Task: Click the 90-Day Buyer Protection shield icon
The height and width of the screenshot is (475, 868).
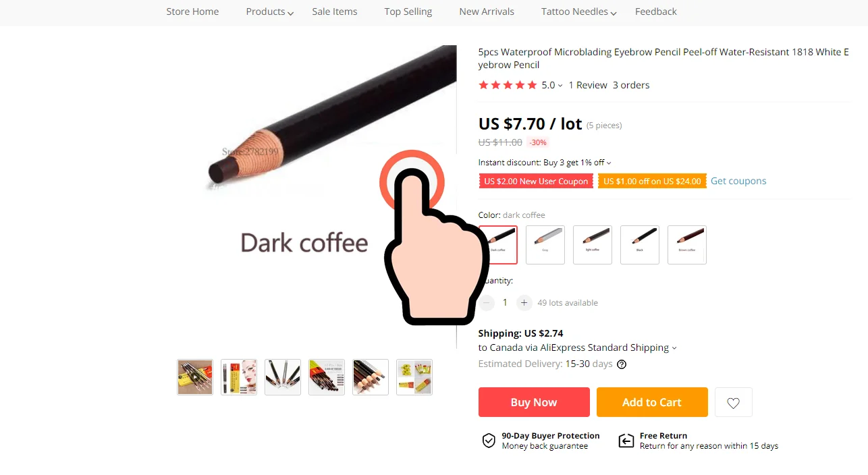Action: pos(489,441)
